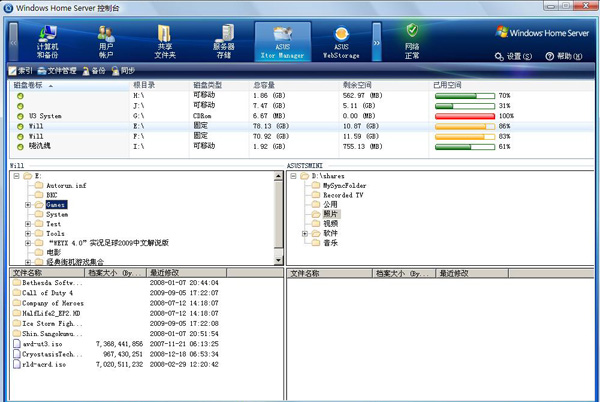Open 帮助 help
This screenshot has width=600, height=402.
tap(564, 57)
